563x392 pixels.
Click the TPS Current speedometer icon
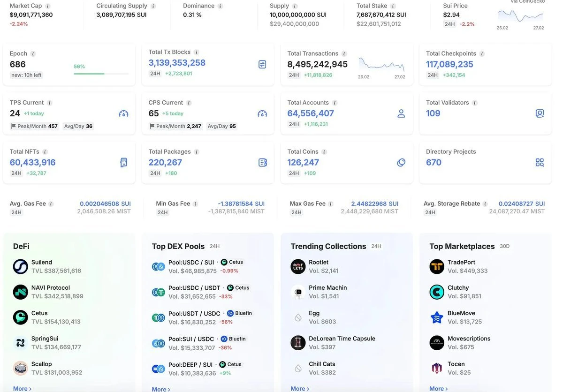[123, 113]
